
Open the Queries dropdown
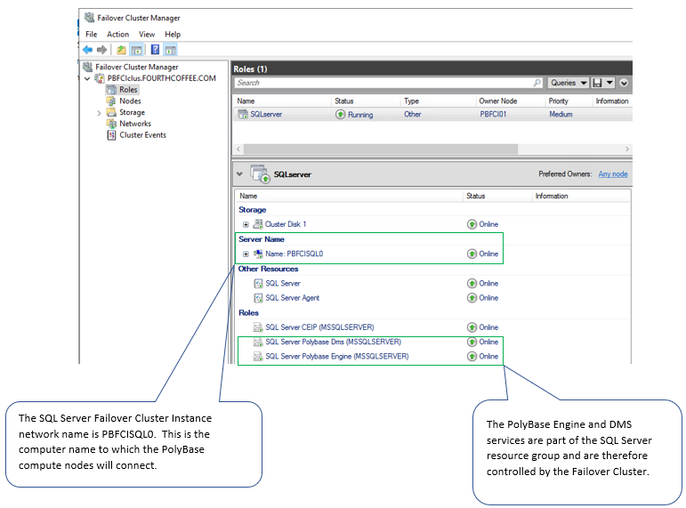click(568, 83)
